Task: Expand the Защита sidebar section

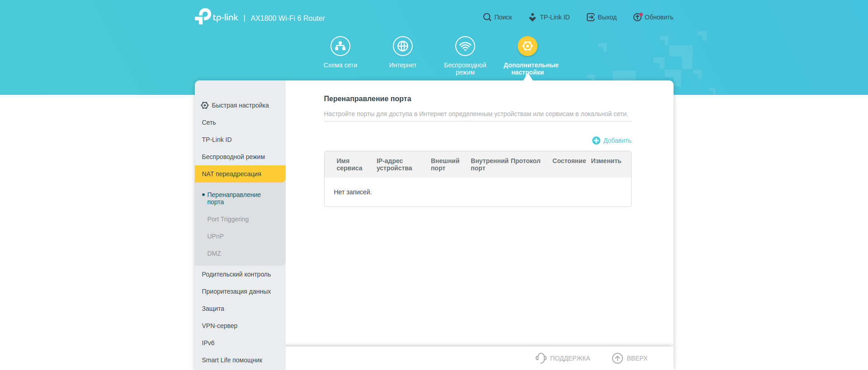Action: (x=213, y=309)
